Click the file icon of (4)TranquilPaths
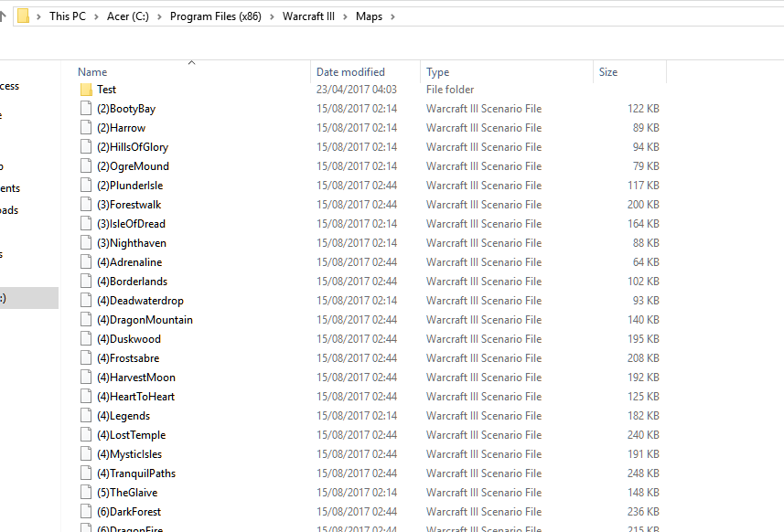The image size is (784, 532). pos(86,473)
